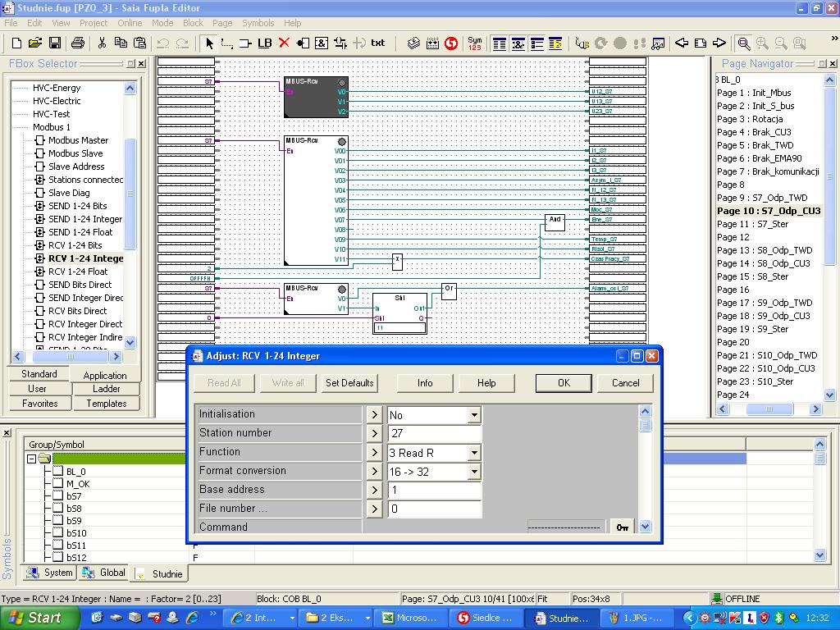Switch to the Siedlce taskbar window
The image size is (840, 630).
(x=486, y=618)
